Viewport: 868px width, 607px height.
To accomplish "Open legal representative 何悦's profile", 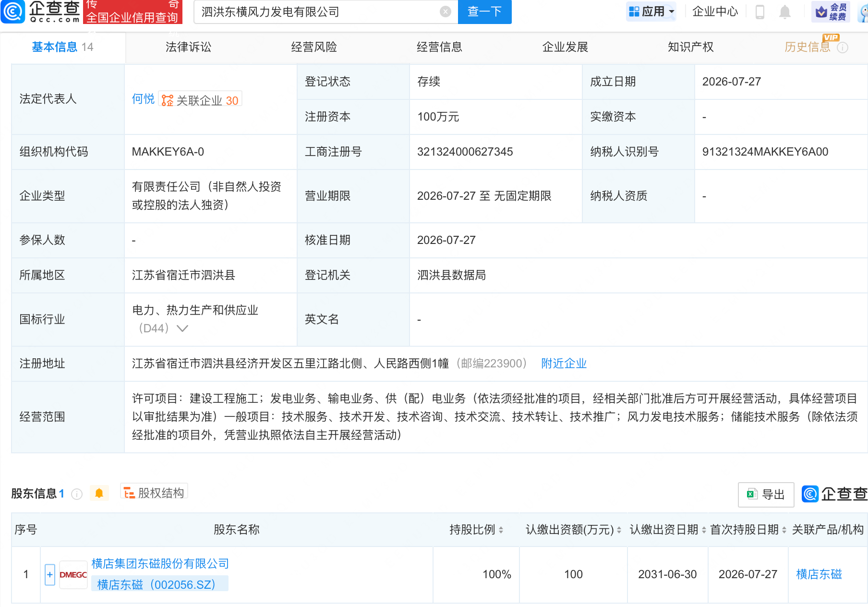I will click(x=143, y=99).
